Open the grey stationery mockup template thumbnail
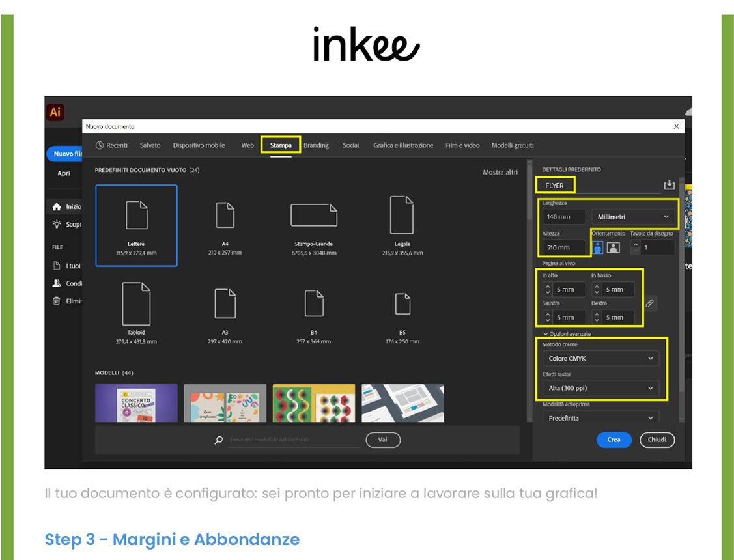734x560 pixels. tap(402, 403)
